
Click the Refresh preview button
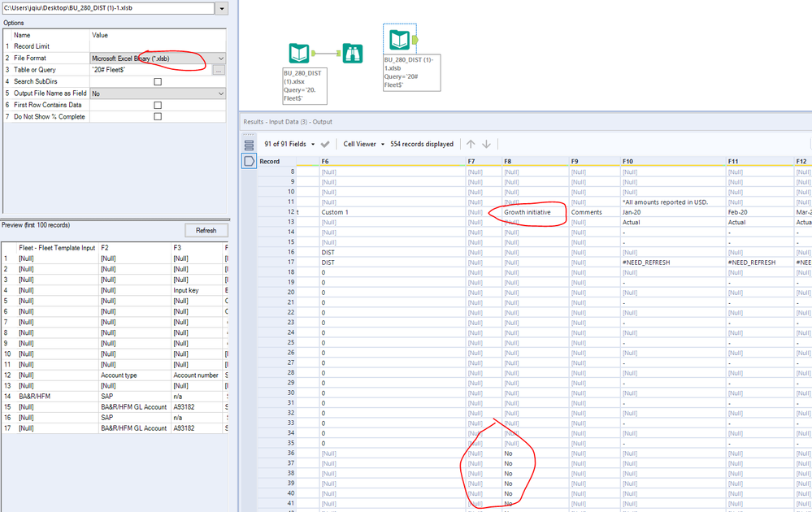(x=206, y=230)
